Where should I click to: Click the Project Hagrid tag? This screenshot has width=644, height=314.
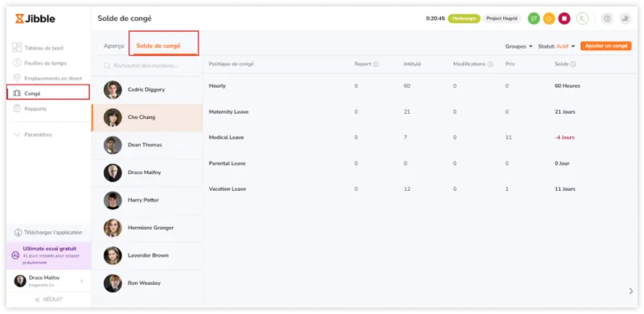coord(502,18)
